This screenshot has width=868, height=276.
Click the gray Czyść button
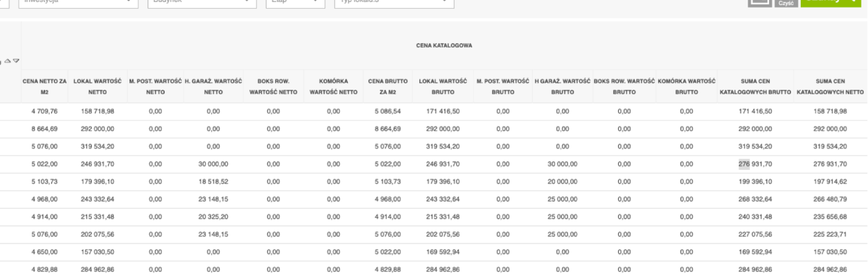click(786, 3)
